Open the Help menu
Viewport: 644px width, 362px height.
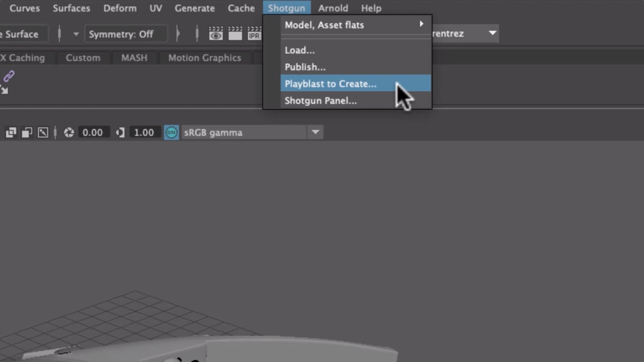pyautogui.click(x=371, y=8)
